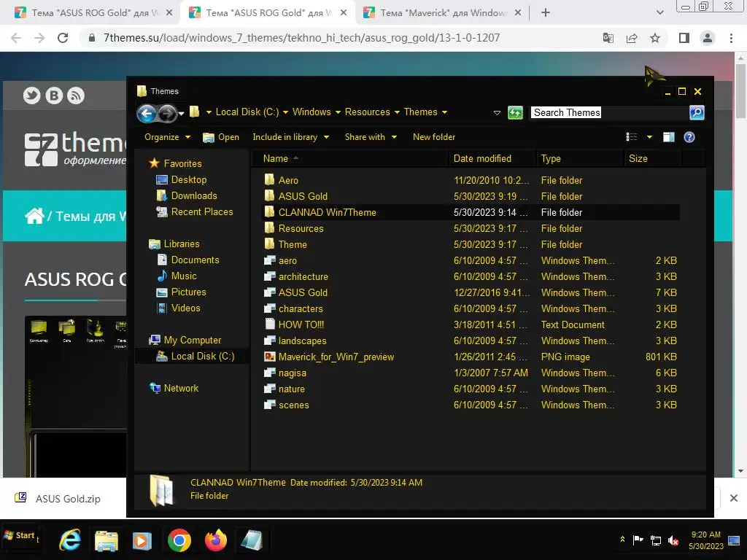This screenshot has width=747, height=560.
Task: Click the home icon in teal breadcrumb bar
Action: [34, 216]
